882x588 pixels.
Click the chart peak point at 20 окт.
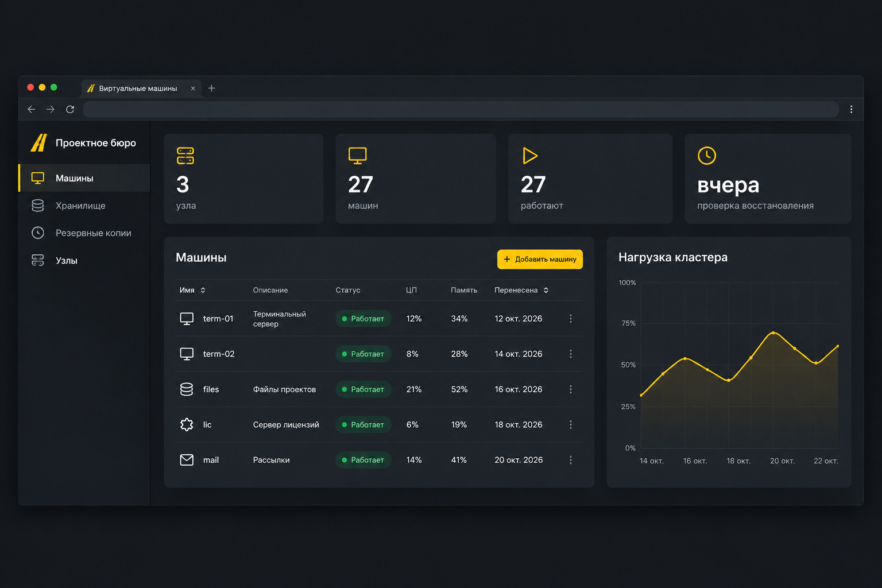(773, 332)
